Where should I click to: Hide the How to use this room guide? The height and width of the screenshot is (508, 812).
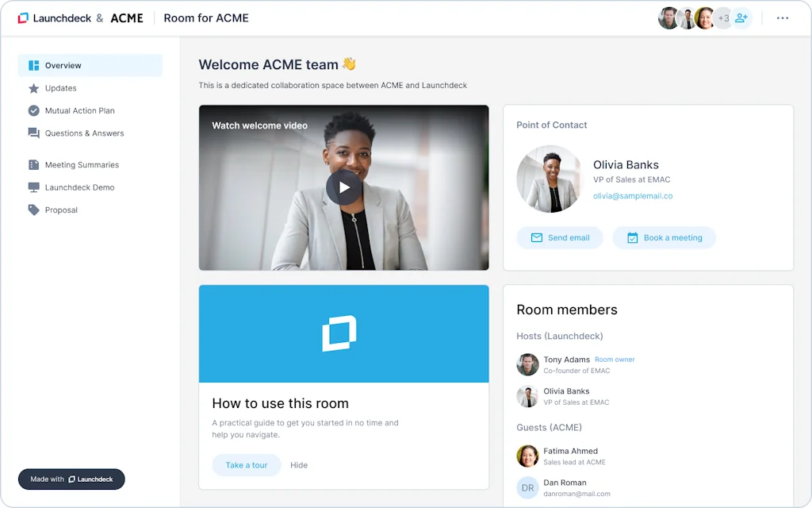coord(299,464)
